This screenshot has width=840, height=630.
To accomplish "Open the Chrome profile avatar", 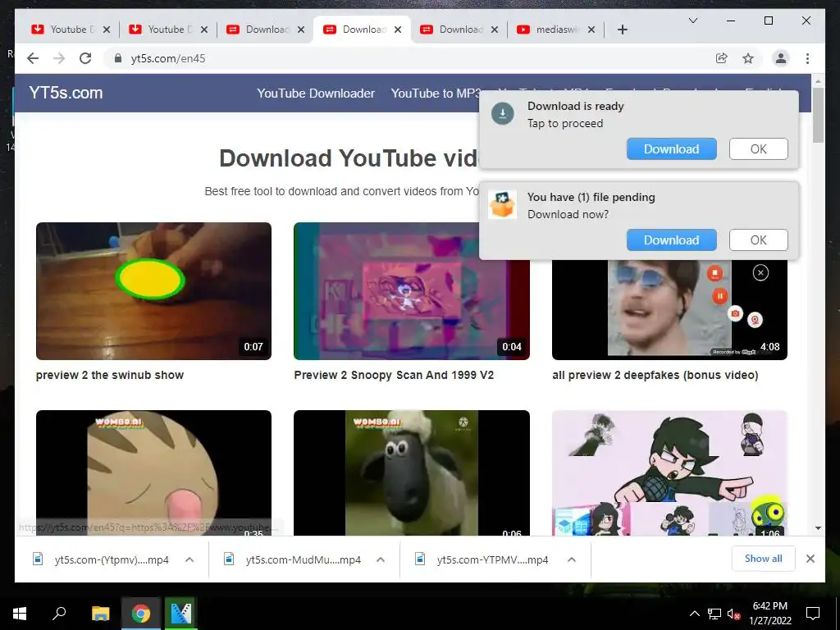I will click(781, 58).
